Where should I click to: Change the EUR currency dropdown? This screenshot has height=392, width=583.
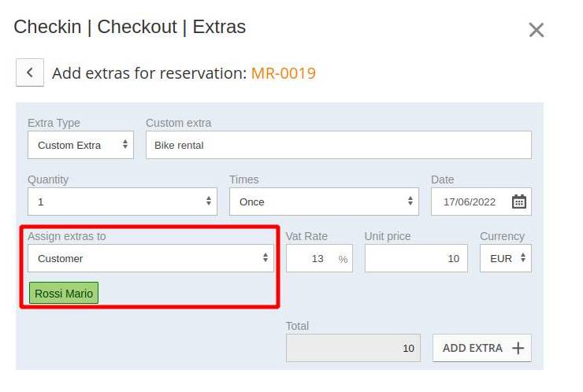pos(506,258)
